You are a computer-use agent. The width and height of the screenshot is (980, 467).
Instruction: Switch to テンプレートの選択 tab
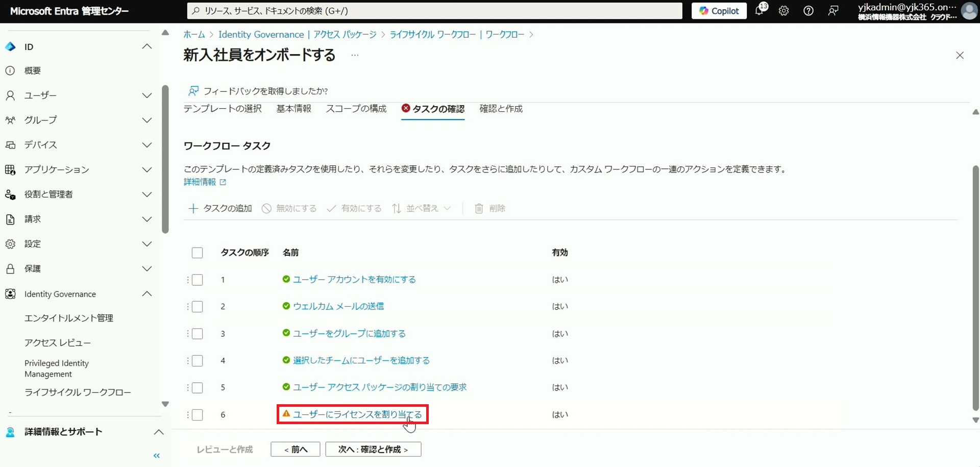(x=223, y=109)
